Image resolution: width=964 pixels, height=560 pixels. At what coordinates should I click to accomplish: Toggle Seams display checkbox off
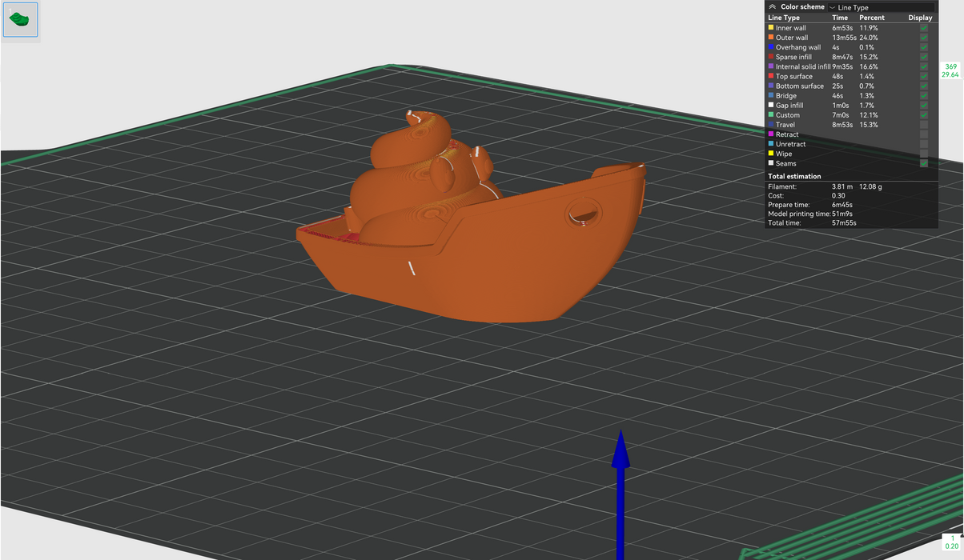point(924,163)
